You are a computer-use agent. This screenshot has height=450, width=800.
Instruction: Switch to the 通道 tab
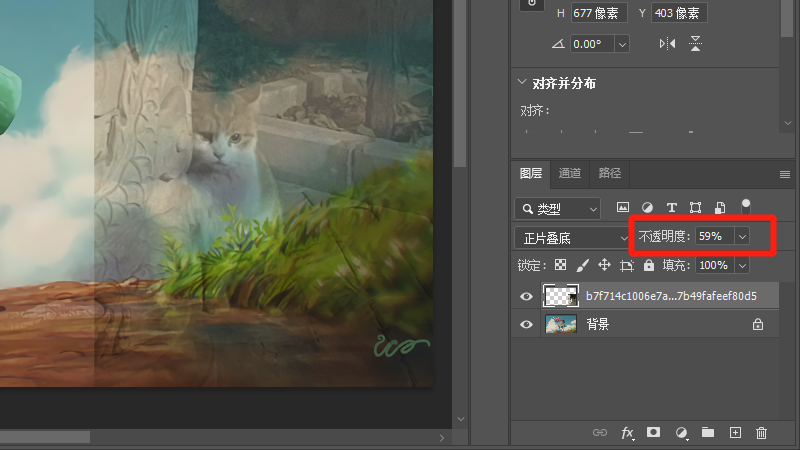570,173
